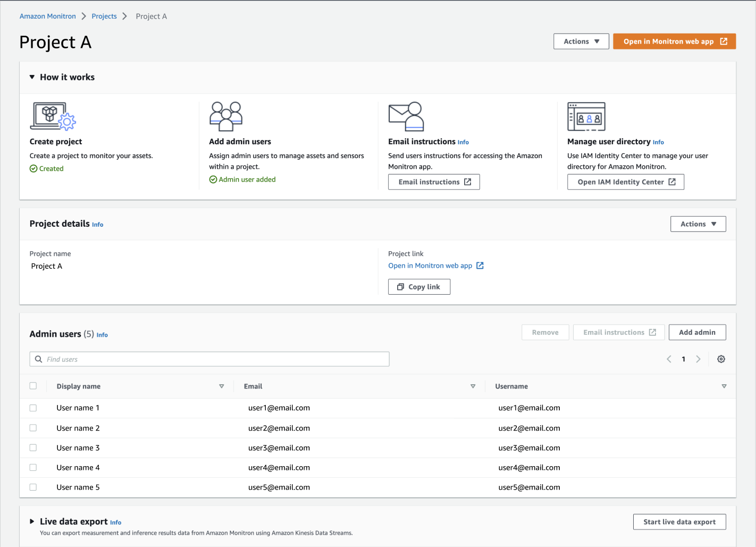756x547 pixels.
Task: Select the checkbox for User name 1
Action: point(33,408)
